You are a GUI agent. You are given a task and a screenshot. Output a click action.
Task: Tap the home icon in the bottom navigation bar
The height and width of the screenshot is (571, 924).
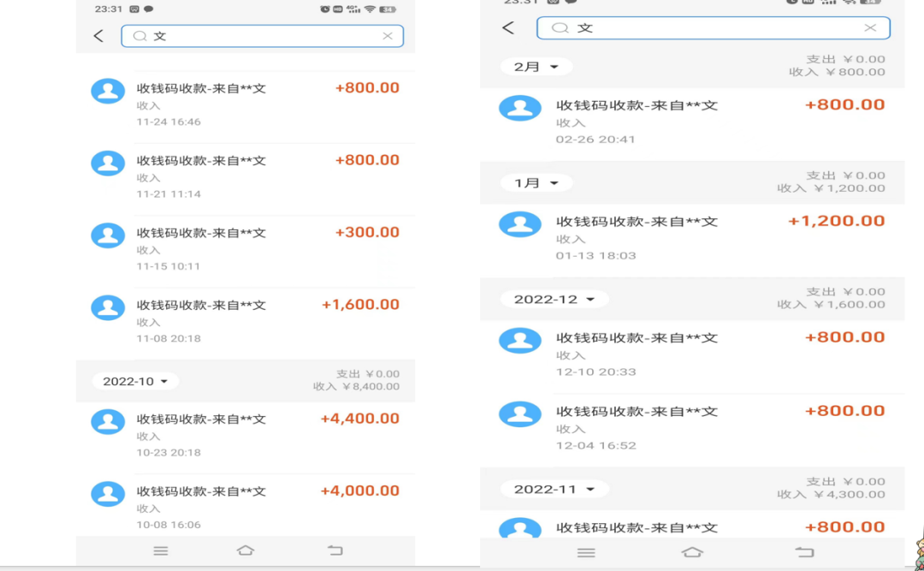[247, 550]
